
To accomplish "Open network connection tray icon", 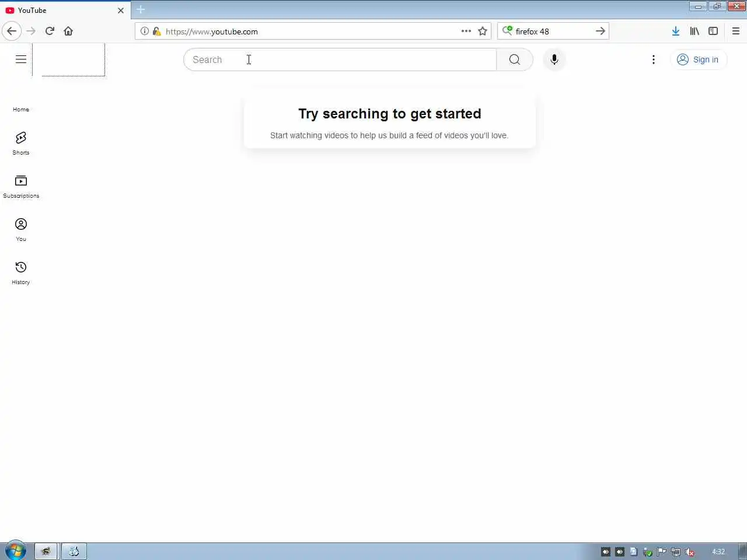I will point(676,552).
